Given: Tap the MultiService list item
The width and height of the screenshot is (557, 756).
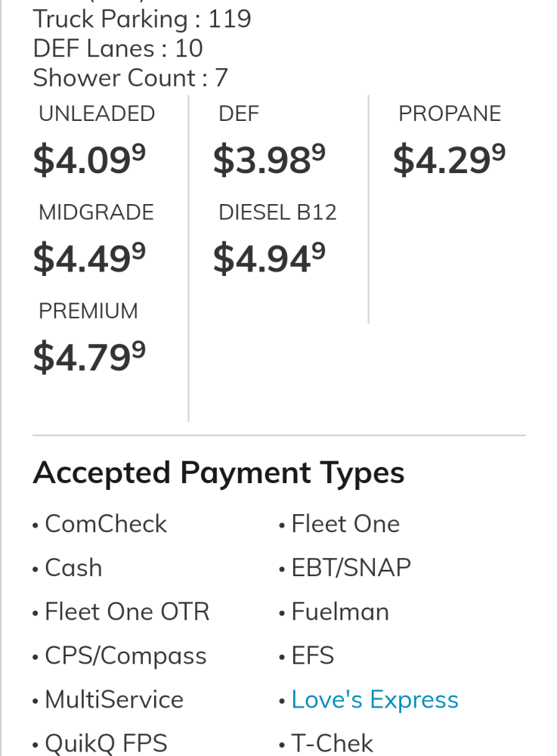Looking at the screenshot, I should point(114,700).
